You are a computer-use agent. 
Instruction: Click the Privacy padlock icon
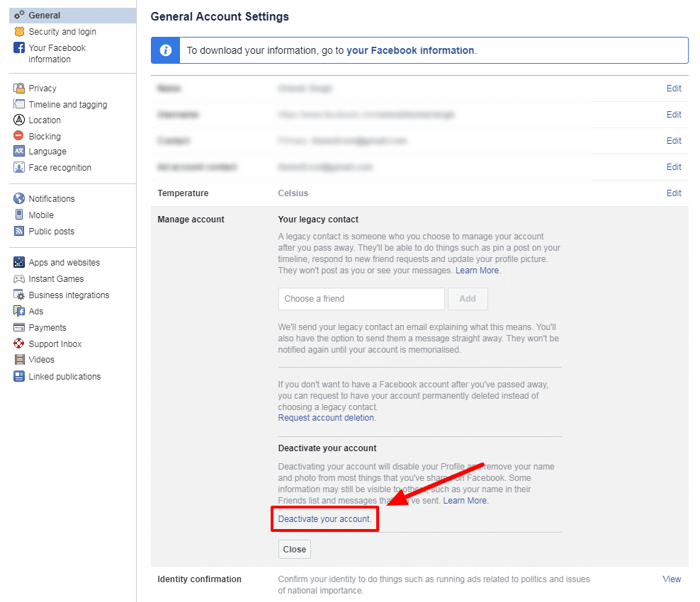coord(19,88)
